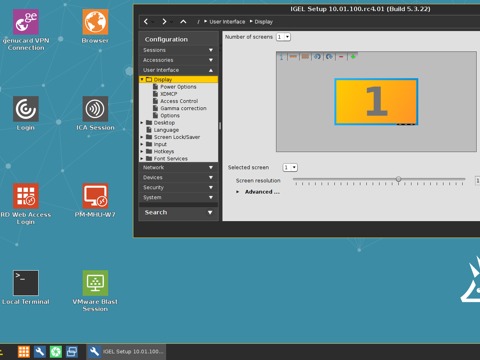480x360 pixels.
Task: Click the orange horizontal bar screen layout icon
Action: click(x=293, y=57)
